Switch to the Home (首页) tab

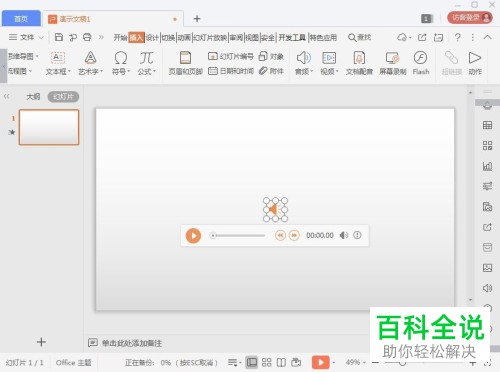coord(21,19)
